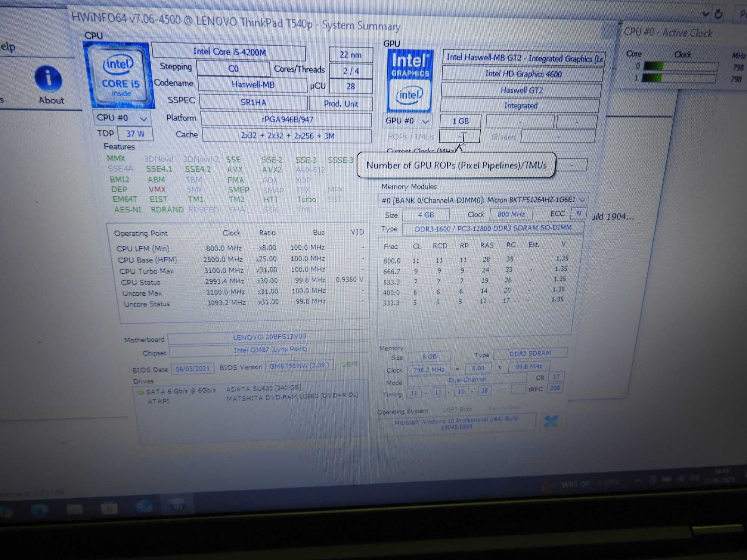Select the Uncore Status row
This screenshot has height=560, width=747.
[x=244, y=303]
